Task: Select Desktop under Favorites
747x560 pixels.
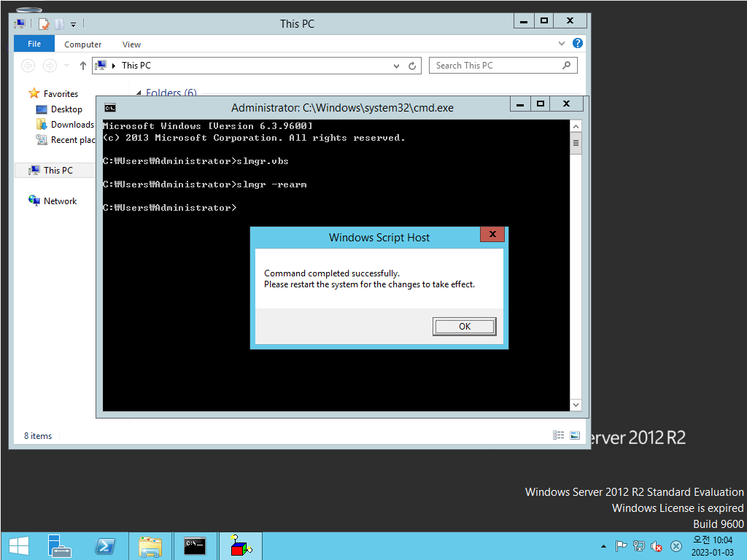Action: click(x=59, y=109)
